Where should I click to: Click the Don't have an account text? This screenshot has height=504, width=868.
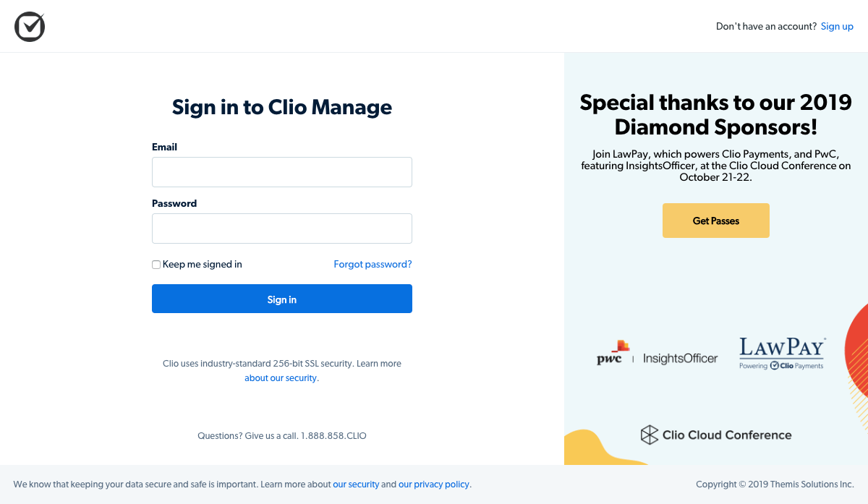766,26
